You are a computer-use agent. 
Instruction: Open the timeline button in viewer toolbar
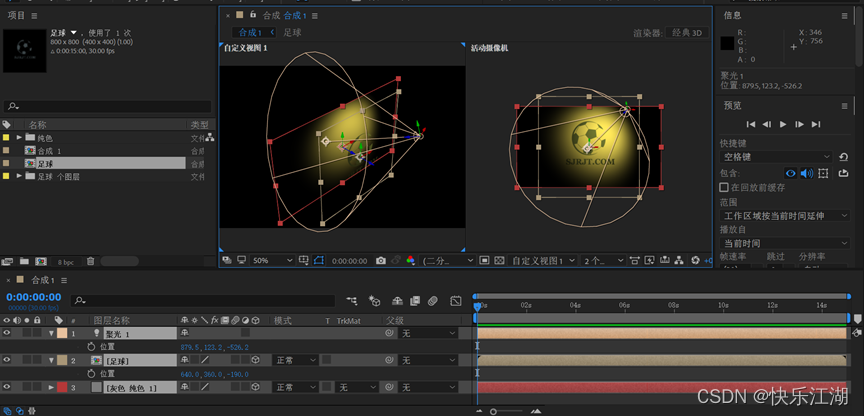click(664, 260)
